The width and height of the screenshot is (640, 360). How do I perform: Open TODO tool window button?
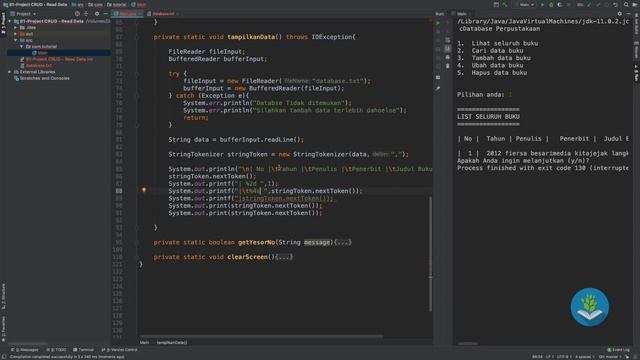[56, 350]
